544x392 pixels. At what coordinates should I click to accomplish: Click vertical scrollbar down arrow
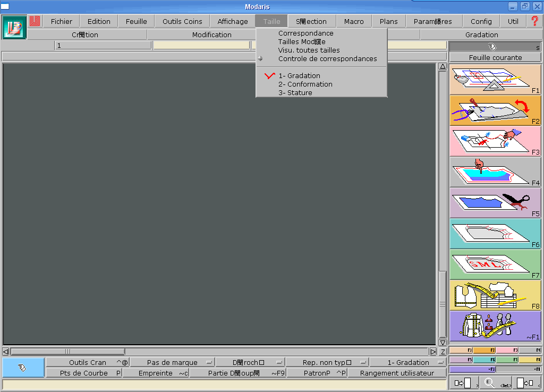pyautogui.click(x=443, y=343)
